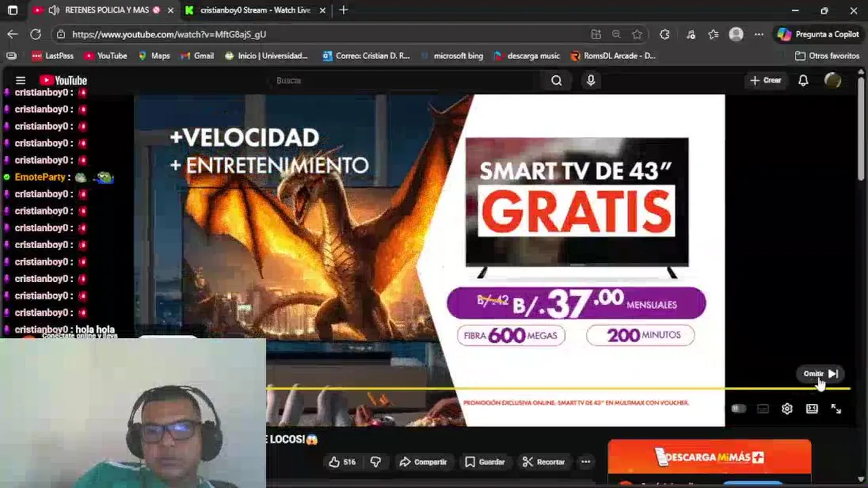Toggle the autoplay switch in player
The image size is (868, 488).
tap(739, 409)
